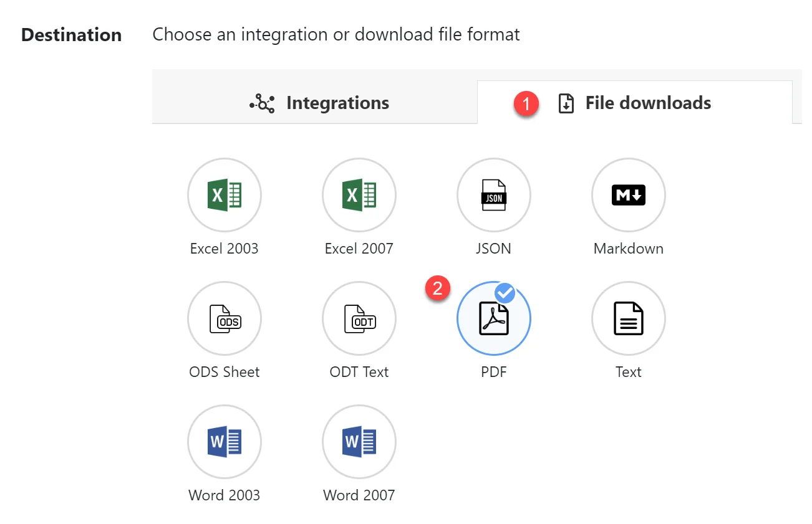Click the "Text" label under document icon

click(629, 372)
